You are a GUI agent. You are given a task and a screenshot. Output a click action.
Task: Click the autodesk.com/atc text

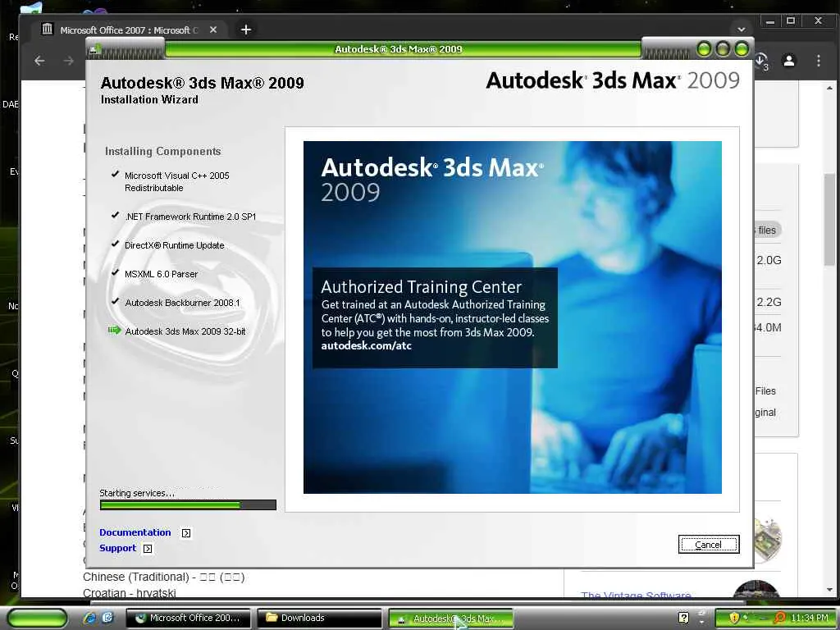367,345
